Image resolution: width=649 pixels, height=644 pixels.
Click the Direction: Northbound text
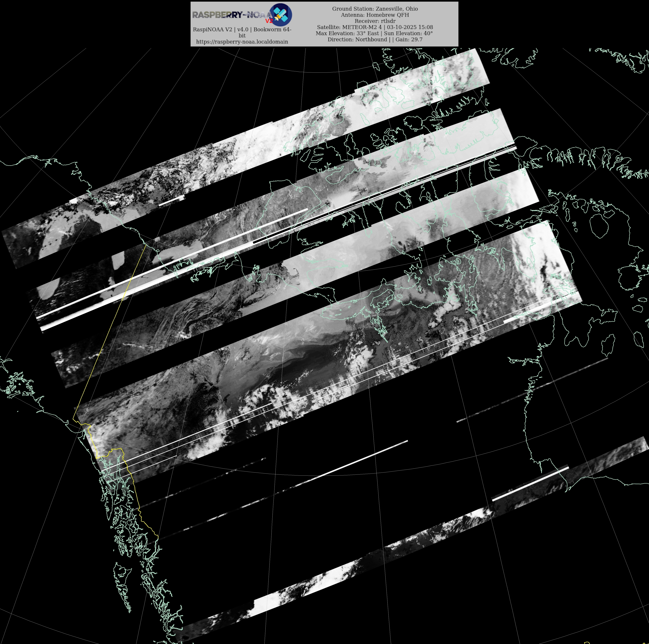357,39
